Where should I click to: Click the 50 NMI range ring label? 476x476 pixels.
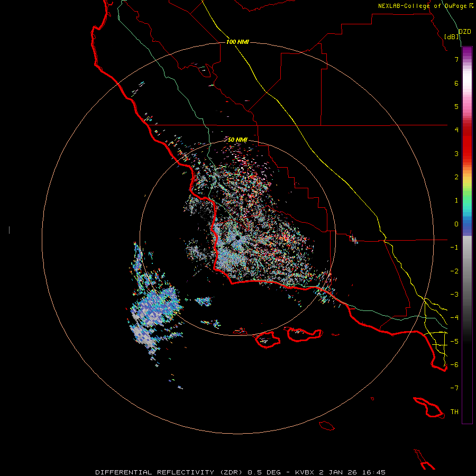click(x=237, y=140)
